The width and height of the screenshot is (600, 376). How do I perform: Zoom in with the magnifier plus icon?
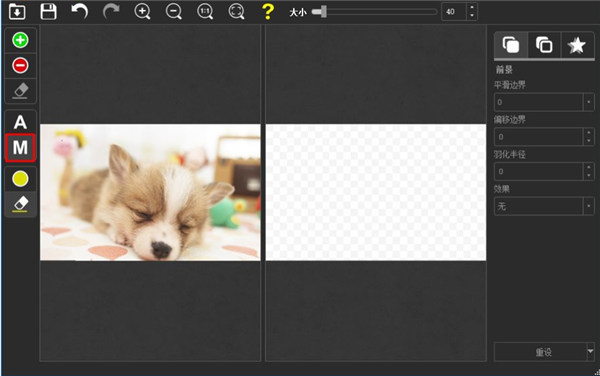point(142,11)
